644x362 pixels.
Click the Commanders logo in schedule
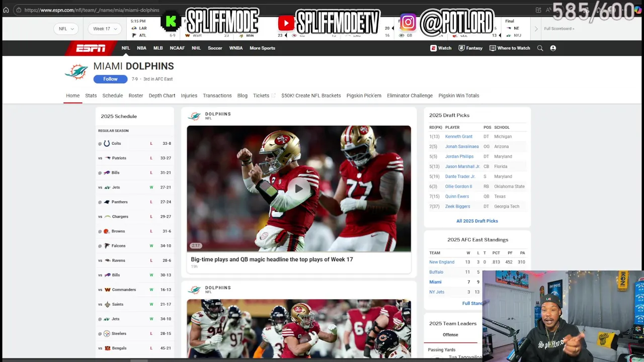(x=107, y=290)
